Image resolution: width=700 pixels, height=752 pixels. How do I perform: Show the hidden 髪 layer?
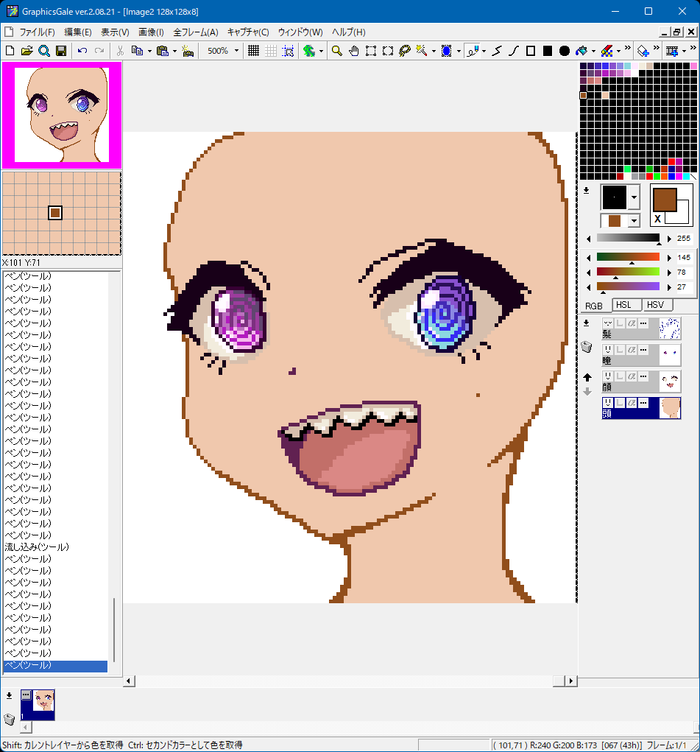click(x=608, y=323)
